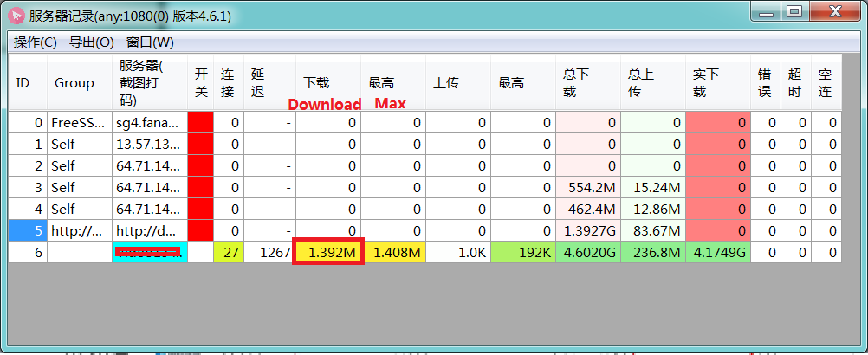
Task: Click upload speed 1.0K cell
Action: pyautogui.click(x=457, y=252)
